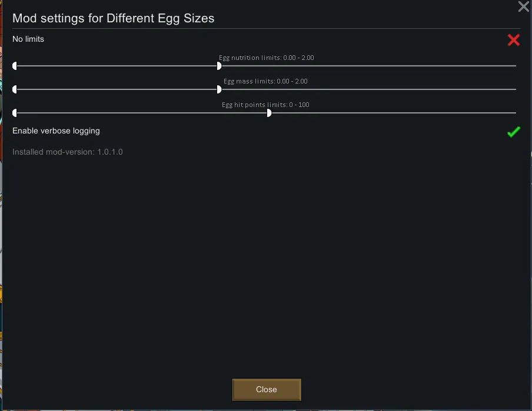
Task: Click the Mod settings for Different Egg Sizes title
Action: click(x=113, y=18)
